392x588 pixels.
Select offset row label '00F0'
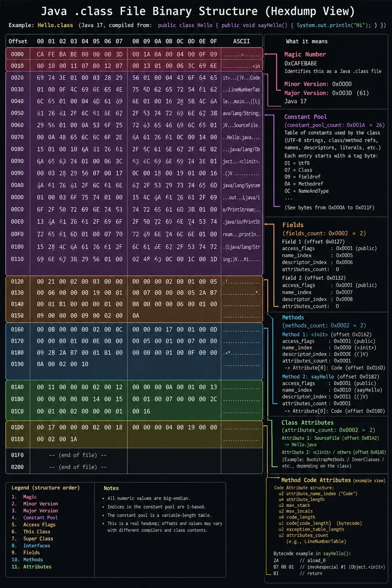[17, 234]
